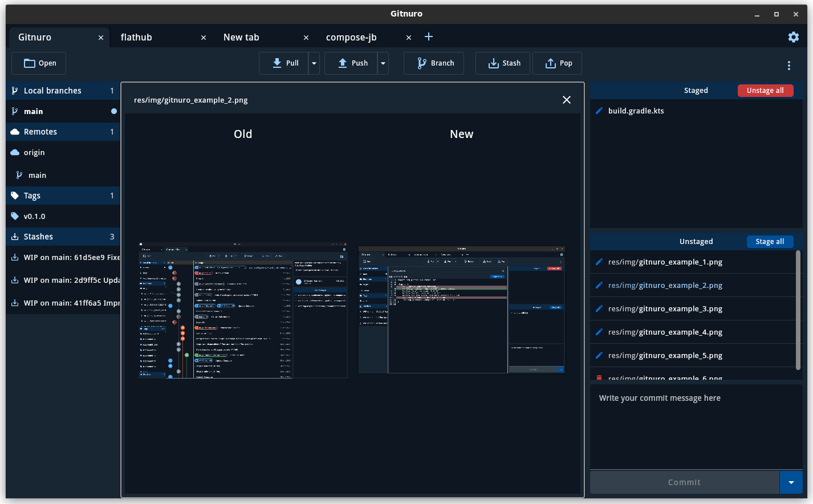Image resolution: width=813 pixels, height=504 pixels.
Task: Select staged file build.gradle.kts
Action: coord(696,111)
